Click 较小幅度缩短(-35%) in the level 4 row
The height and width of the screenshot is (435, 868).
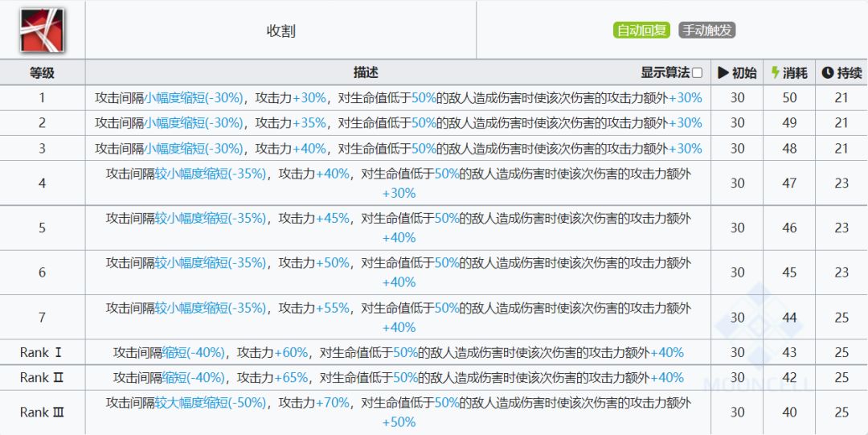(x=210, y=173)
